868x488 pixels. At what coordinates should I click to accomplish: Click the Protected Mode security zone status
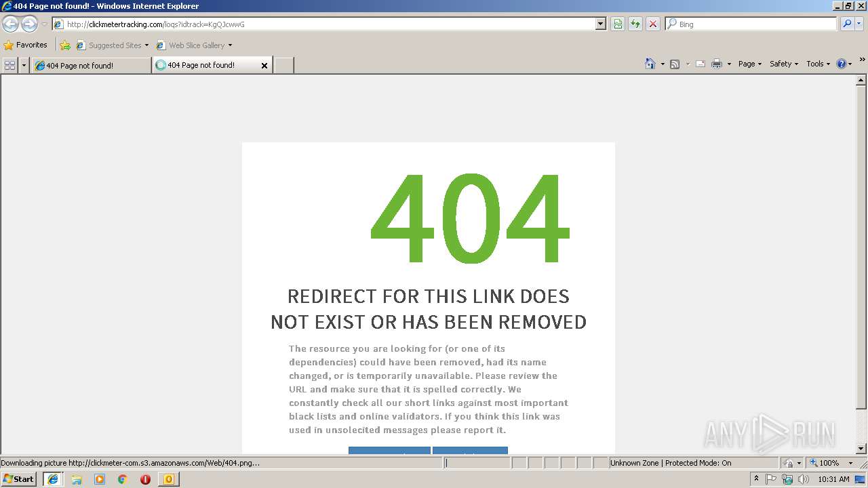click(x=693, y=463)
